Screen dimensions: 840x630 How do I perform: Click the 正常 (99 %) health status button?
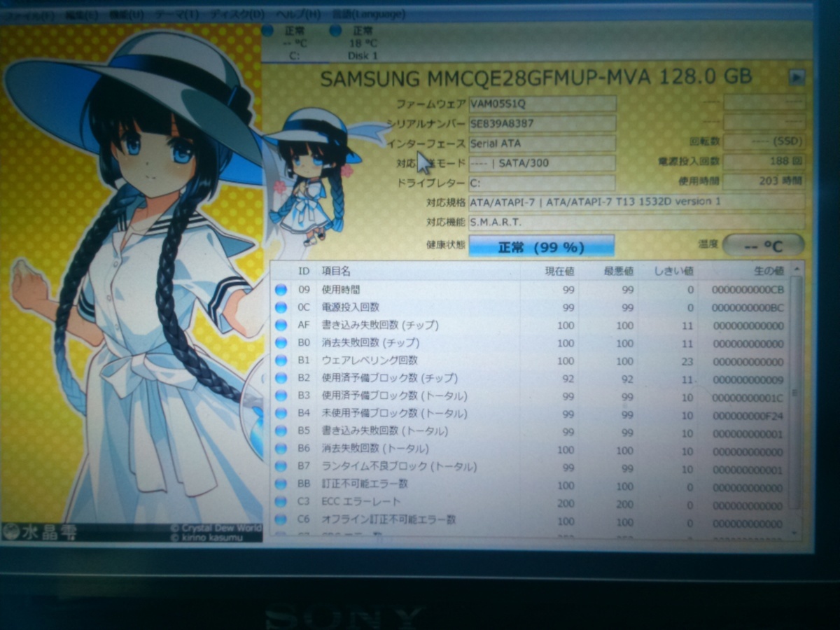click(541, 246)
